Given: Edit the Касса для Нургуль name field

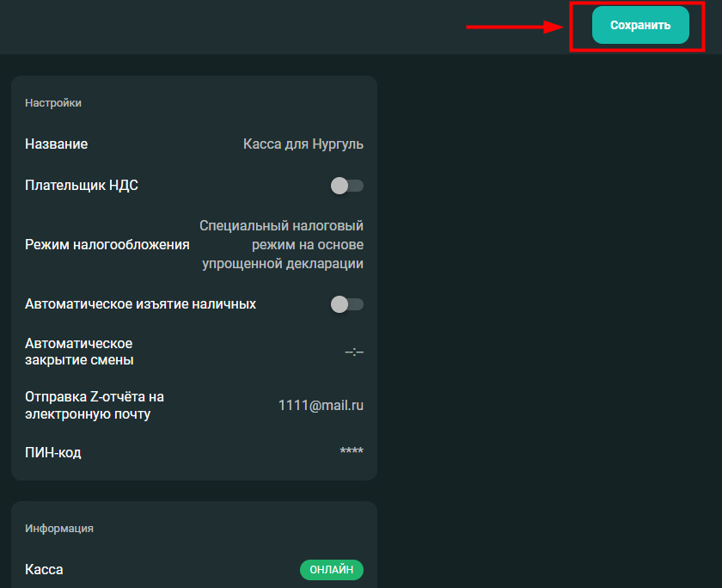Looking at the screenshot, I should click(303, 144).
